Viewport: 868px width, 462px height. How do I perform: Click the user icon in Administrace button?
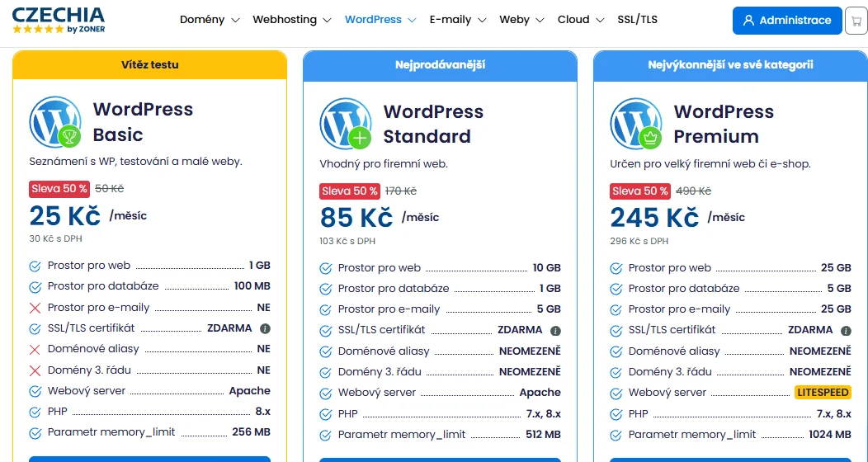pyautogui.click(x=749, y=21)
